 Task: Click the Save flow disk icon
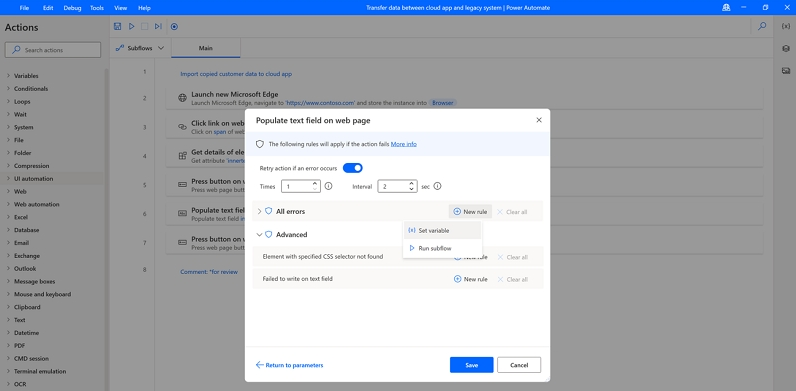point(118,26)
